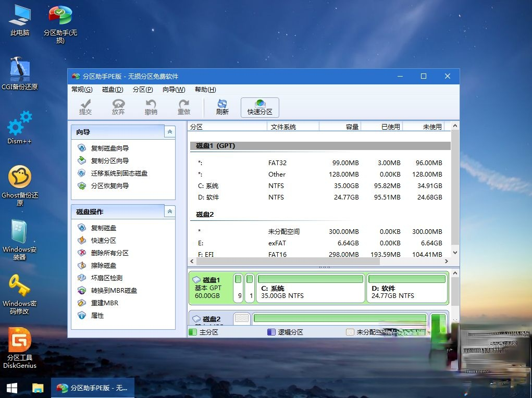This screenshot has height=398, width=532.
Task: Open the 磁盘(D) menu
Action: click(112, 89)
